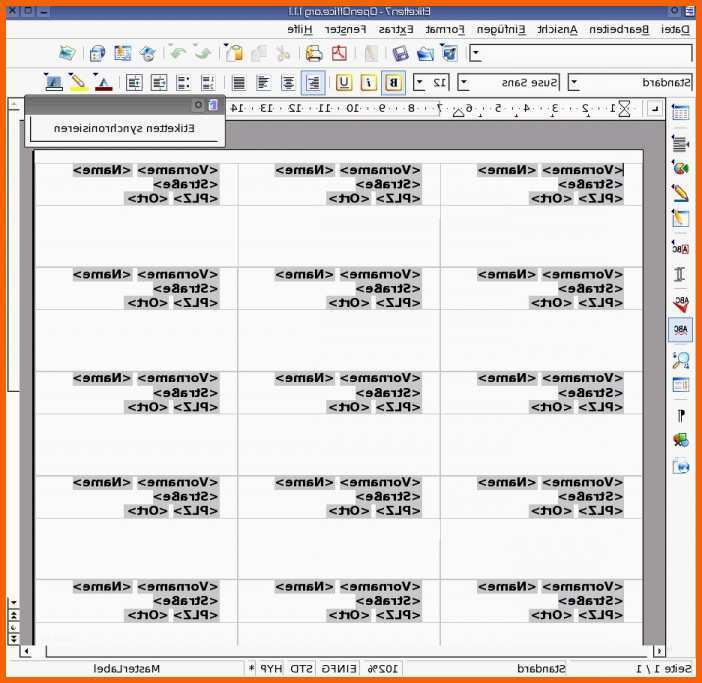Screen dimensions: 702x683
Task: Click the horizontal scrollbar below the document
Action: (x=343, y=651)
